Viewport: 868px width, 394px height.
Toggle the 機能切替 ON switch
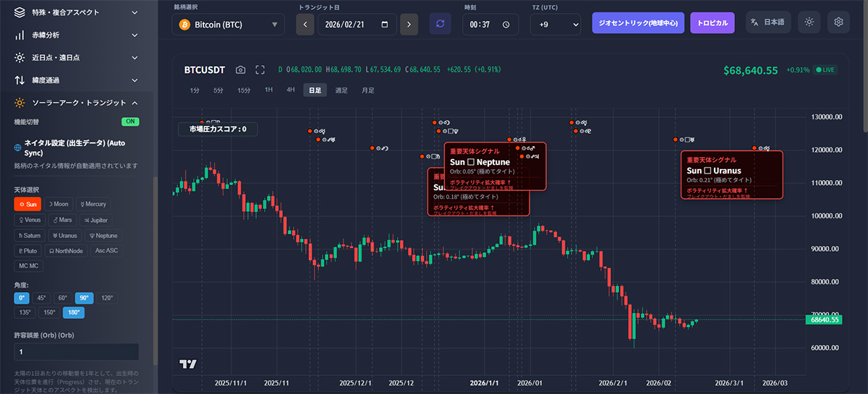(x=130, y=121)
